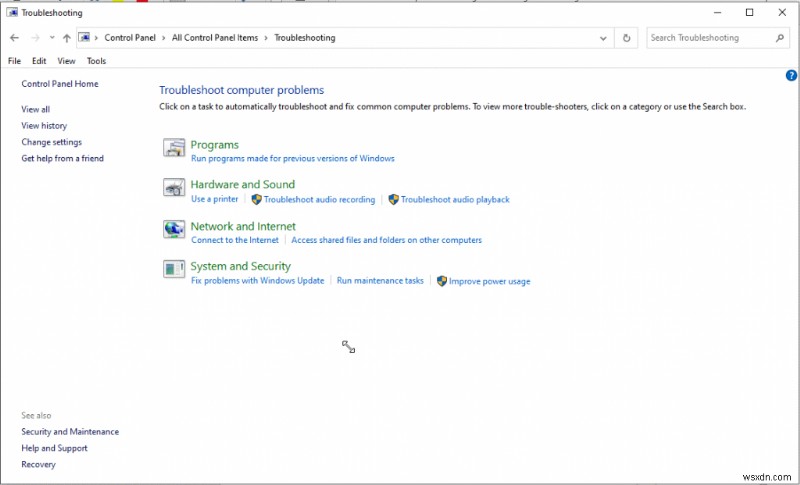Click shield icon beside audio recording

pyautogui.click(x=257, y=199)
